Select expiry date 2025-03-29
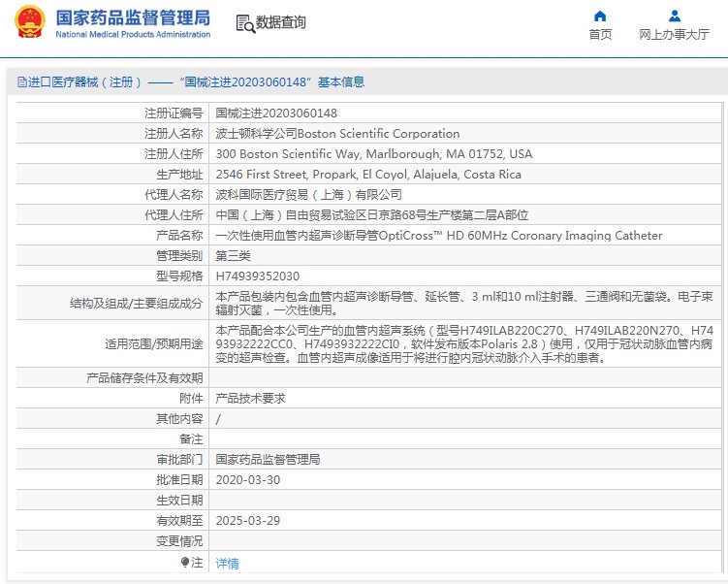Image resolution: width=728 pixels, height=584 pixels. (x=248, y=521)
